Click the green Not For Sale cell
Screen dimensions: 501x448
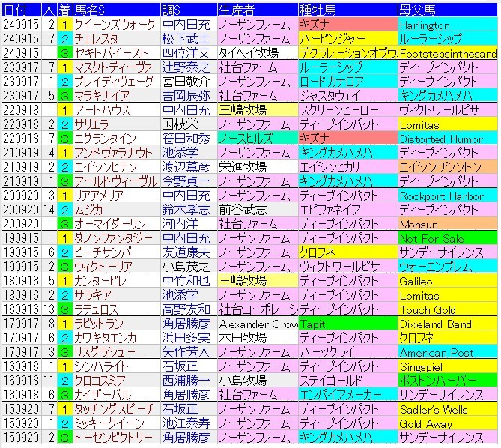pos(447,239)
